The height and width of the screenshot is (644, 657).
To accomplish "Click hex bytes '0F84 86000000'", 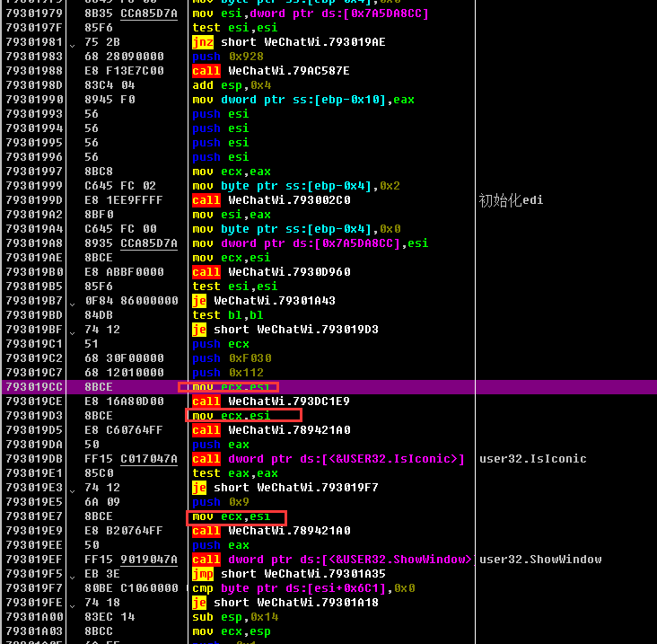I will 131,301.
